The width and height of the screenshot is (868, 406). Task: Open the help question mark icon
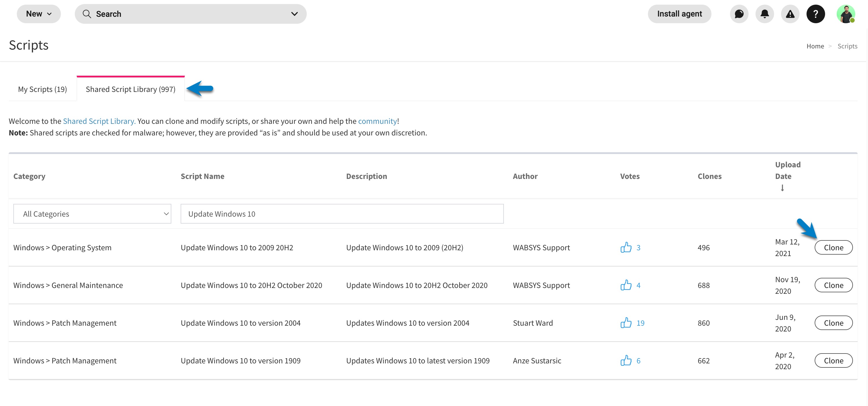point(816,14)
